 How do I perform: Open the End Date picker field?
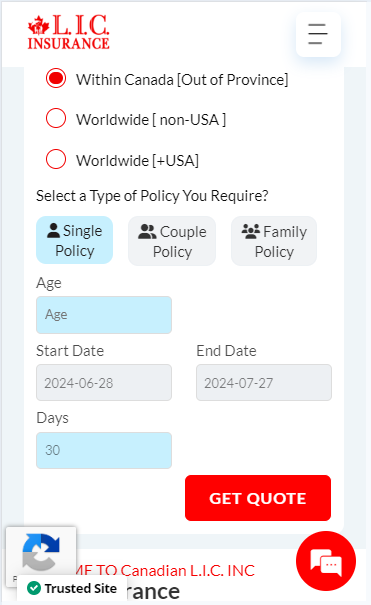pyautogui.click(x=264, y=382)
